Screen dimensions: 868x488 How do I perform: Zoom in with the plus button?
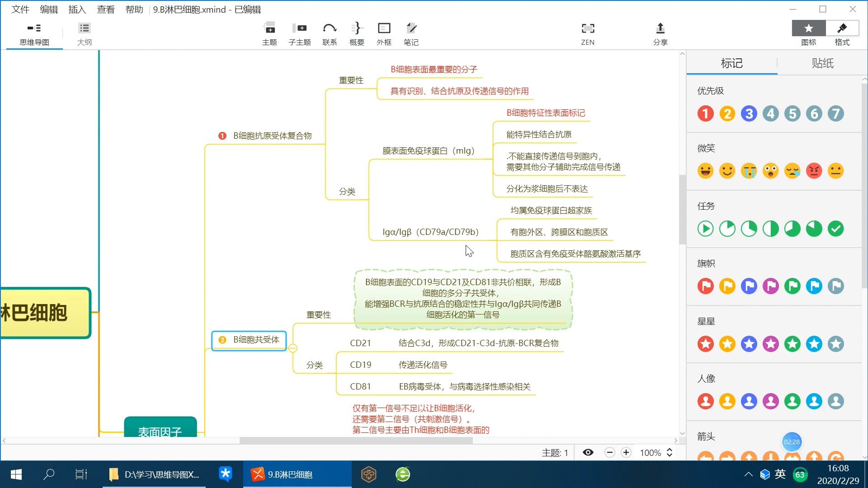click(x=626, y=452)
